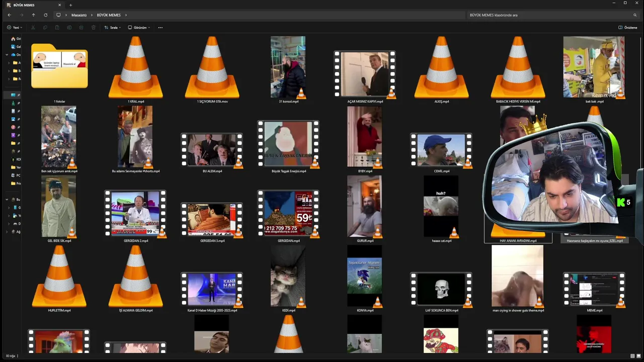Open pinned Videos item in sidebar
Viewport: 644px width, 362px height.
[14, 135]
